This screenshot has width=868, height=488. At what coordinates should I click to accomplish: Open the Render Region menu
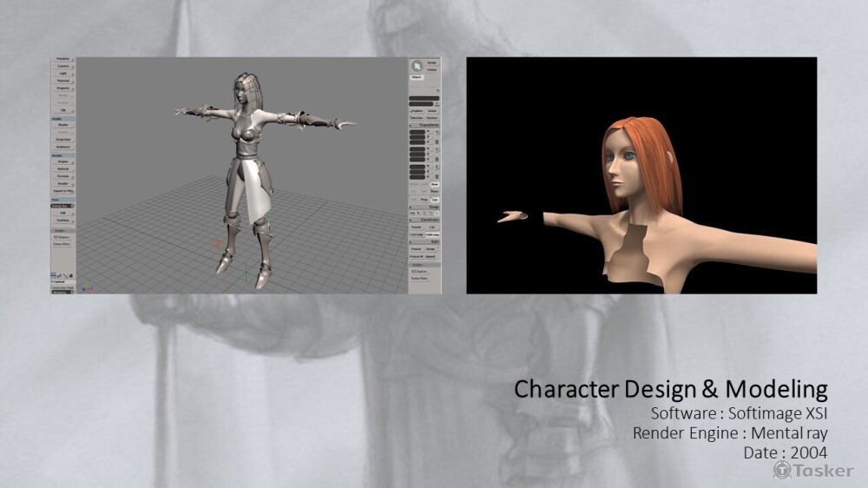tap(62, 162)
